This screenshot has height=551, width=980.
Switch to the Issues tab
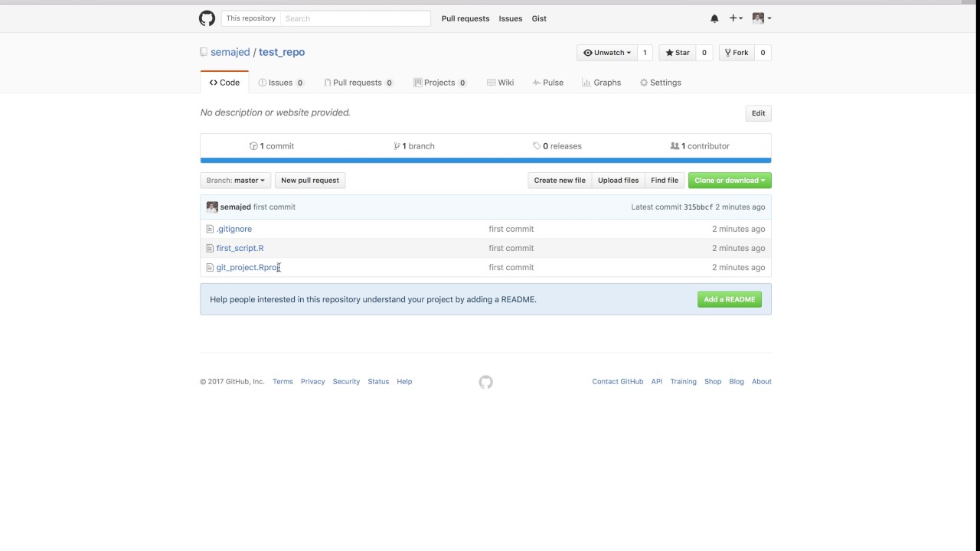281,83
